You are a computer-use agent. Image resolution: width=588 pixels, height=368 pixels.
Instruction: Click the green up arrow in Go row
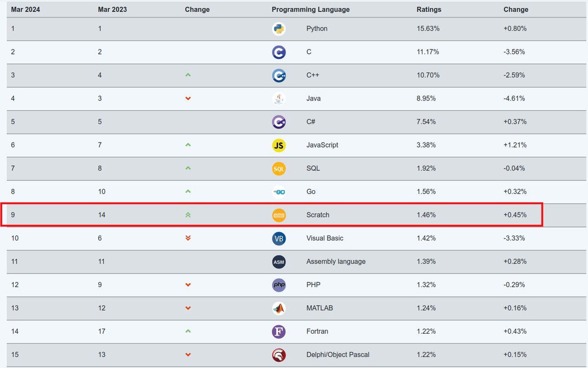(188, 192)
